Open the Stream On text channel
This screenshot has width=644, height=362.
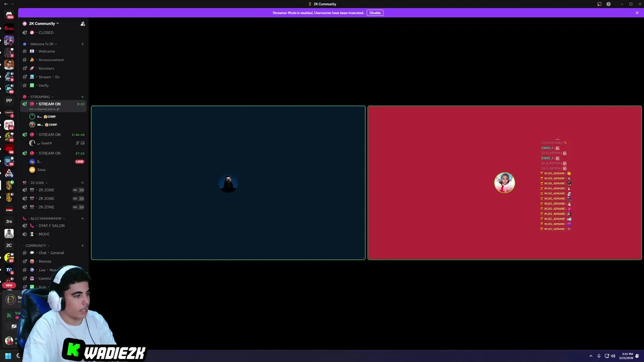point(53,77)
